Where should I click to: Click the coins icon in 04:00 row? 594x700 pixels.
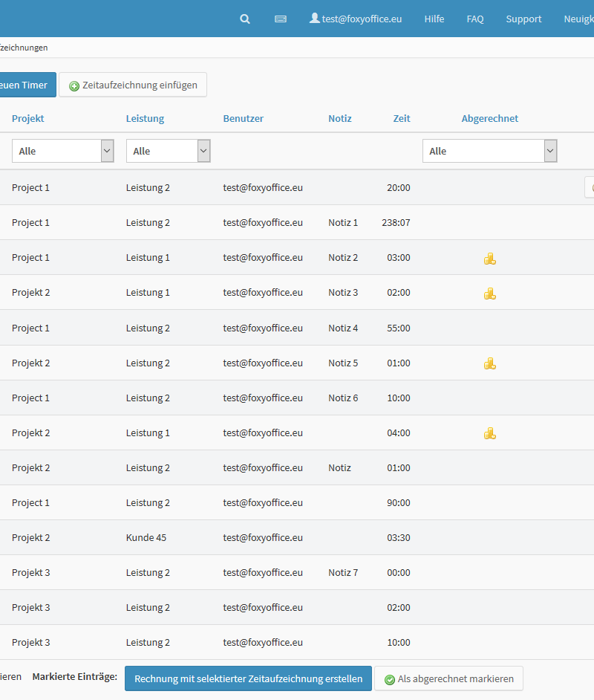(489, 433)
